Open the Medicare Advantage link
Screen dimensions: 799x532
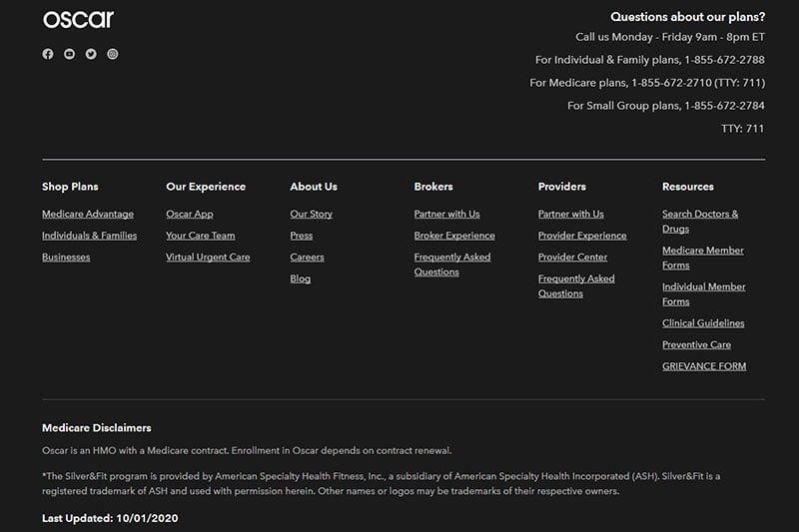[88, 214]
